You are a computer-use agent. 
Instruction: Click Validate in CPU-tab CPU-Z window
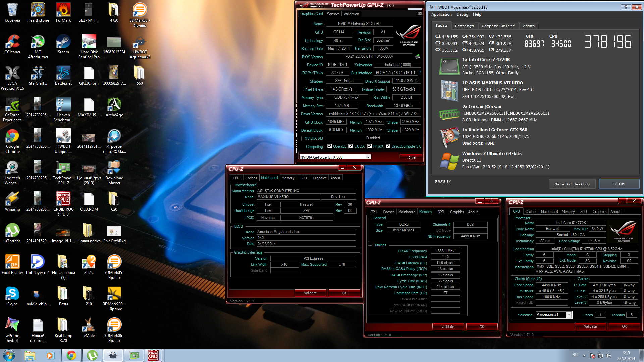(x=590, y=326)
